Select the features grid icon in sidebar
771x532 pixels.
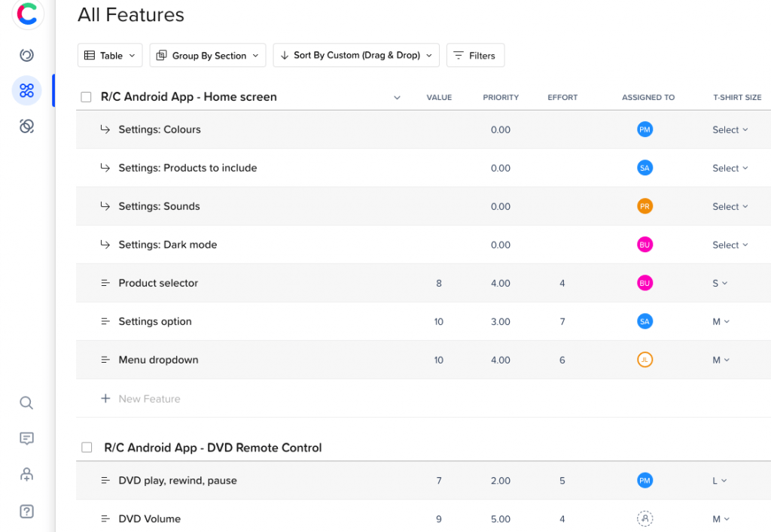[26, 90]
